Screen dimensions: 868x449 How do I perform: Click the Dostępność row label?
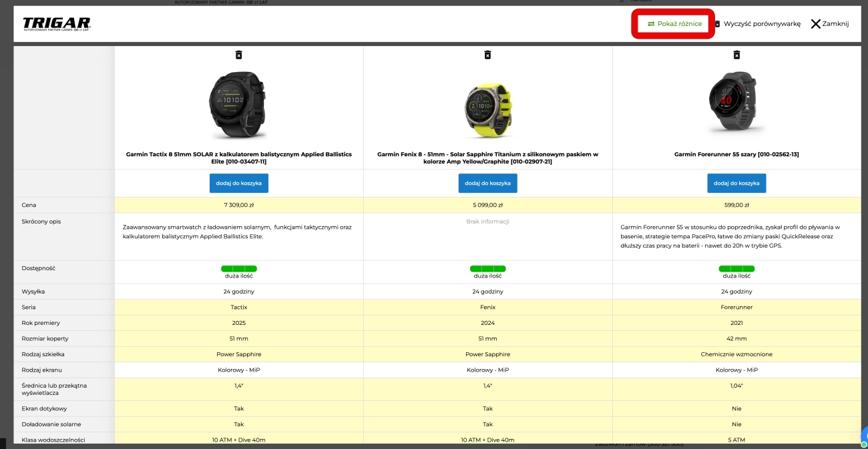(38, 268)
